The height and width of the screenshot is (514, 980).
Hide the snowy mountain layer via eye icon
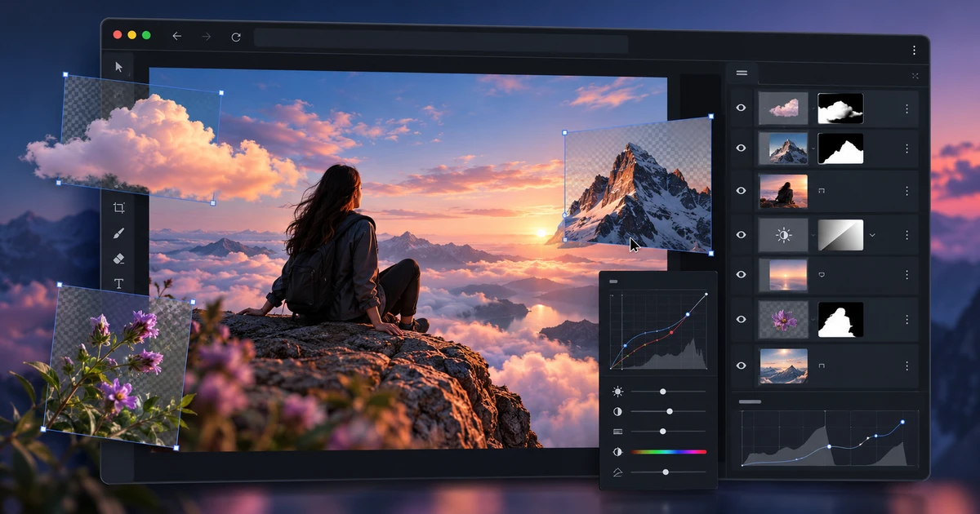pos(741,148)
